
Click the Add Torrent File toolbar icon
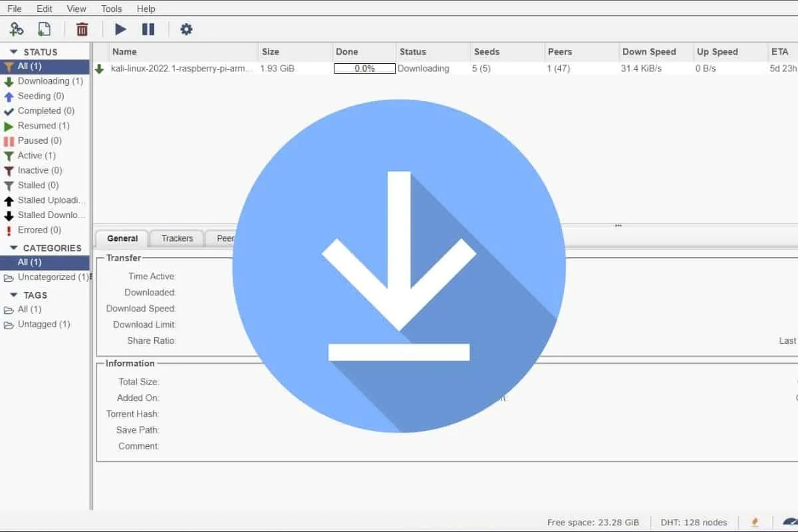[44, 29]
